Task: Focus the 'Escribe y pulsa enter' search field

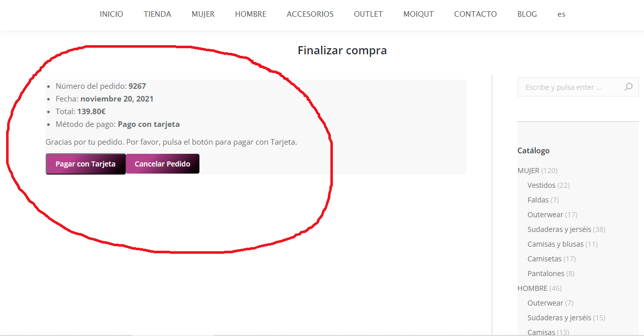Action: 578,87
